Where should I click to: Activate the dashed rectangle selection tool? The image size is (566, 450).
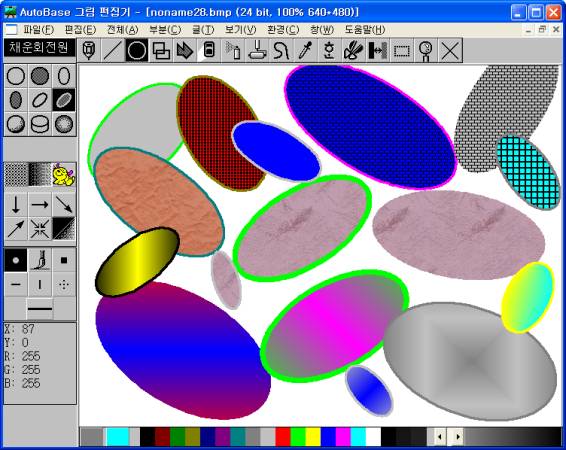click(402, 51)
